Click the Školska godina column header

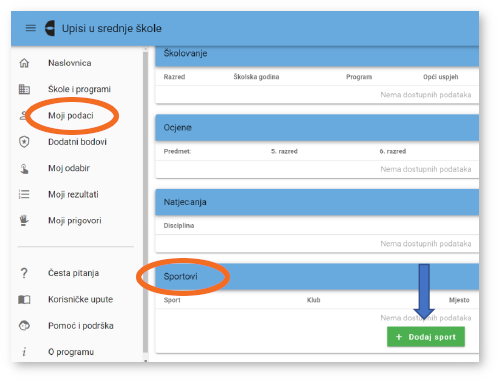[x=256, y=77]
